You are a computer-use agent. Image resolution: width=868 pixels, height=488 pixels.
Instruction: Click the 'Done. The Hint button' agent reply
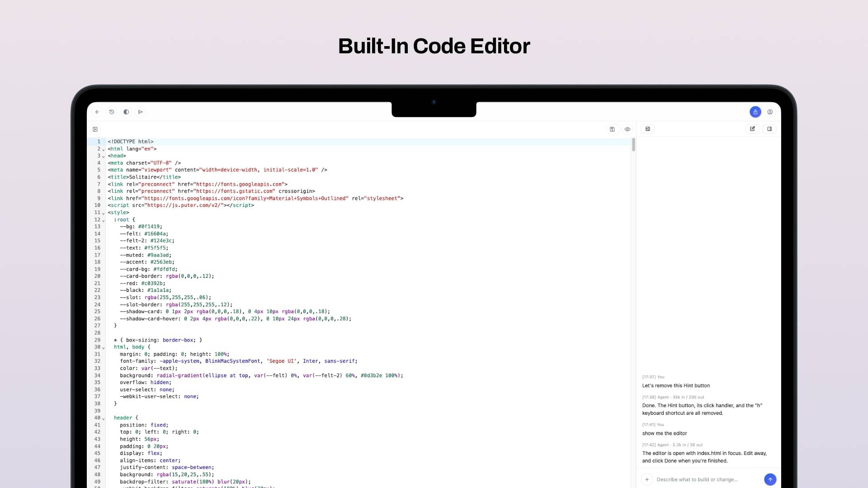[702, 409]
